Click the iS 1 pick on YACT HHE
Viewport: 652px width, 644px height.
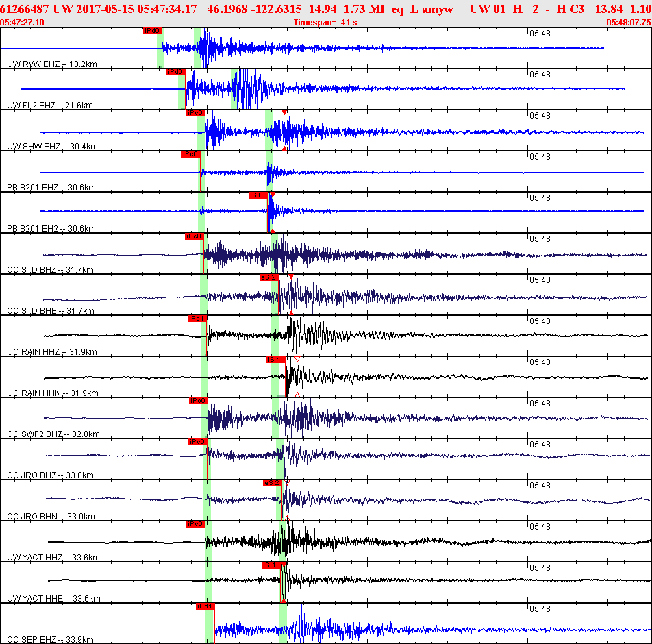click(270, 565)
